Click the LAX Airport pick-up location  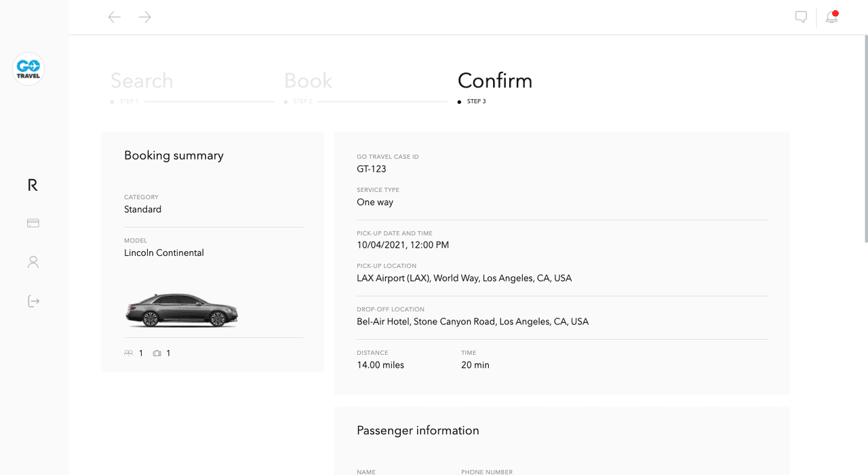[x=464, y=278]
